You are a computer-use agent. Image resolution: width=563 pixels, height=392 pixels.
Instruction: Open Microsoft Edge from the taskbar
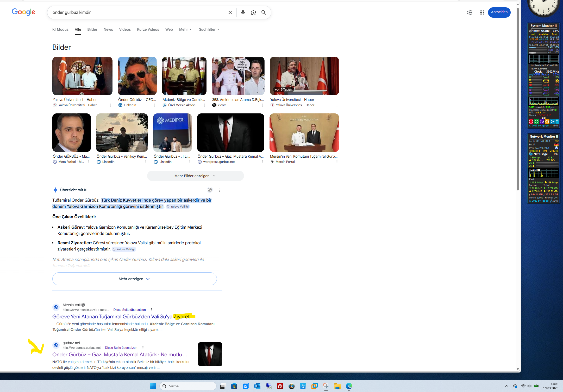(x=349, y=386)
